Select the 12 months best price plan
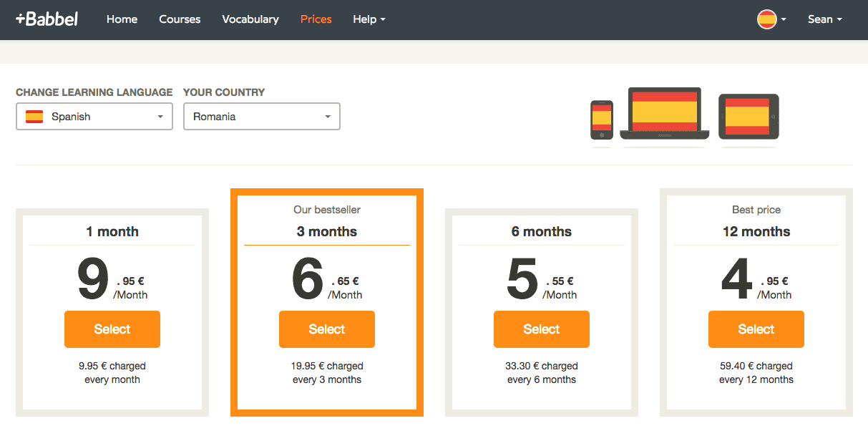The image size is (868, 446). tap(756, 329)
